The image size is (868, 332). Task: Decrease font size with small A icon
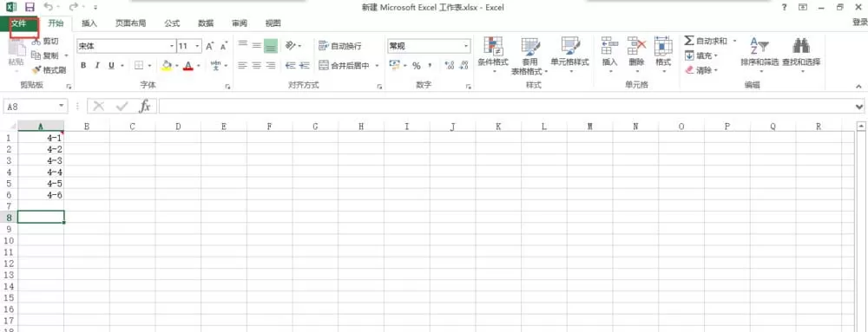coord(224,47)
